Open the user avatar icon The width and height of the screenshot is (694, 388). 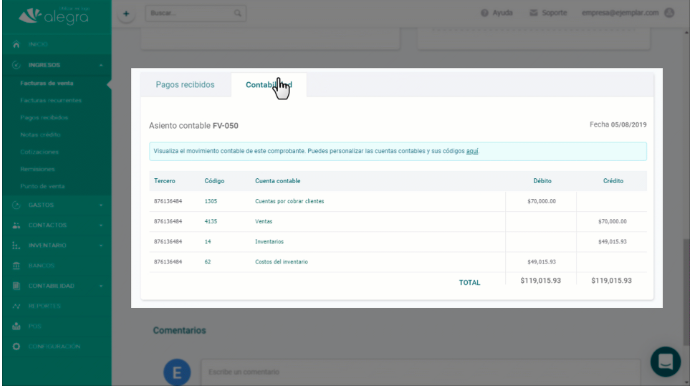tap(669, 13)
